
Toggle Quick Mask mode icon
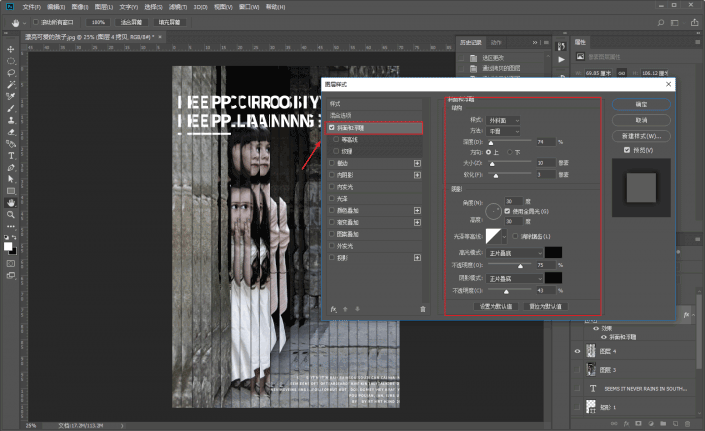point(11,264)
